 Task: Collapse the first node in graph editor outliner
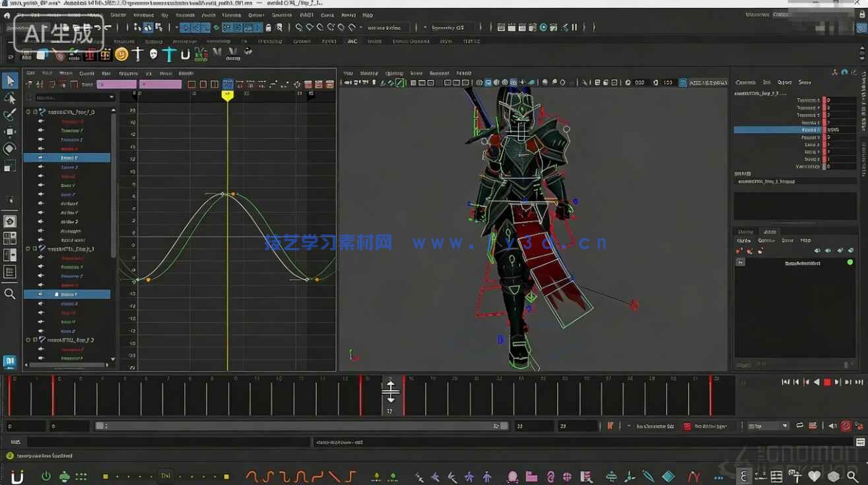[x=28, y=112]
